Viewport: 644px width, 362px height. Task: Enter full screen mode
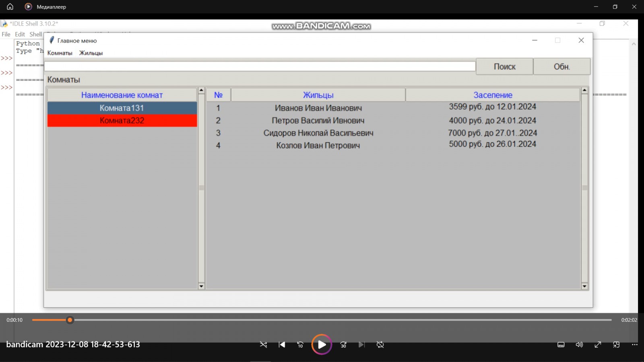[598, 345]
